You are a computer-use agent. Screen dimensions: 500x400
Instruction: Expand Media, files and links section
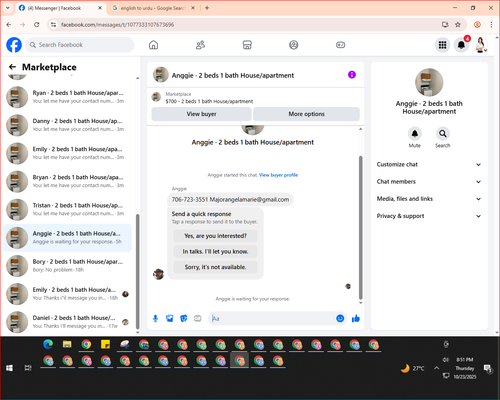(x=429, y=199)
